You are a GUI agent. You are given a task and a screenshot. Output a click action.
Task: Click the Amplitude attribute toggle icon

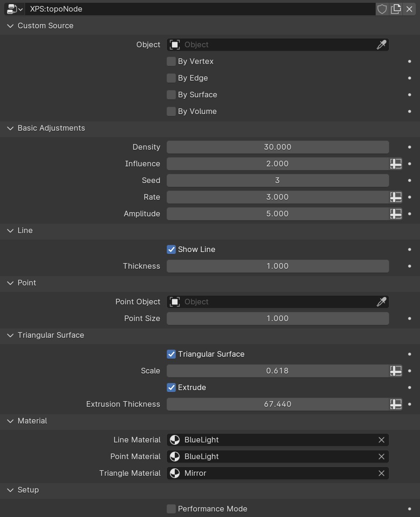tap(395, 214)
